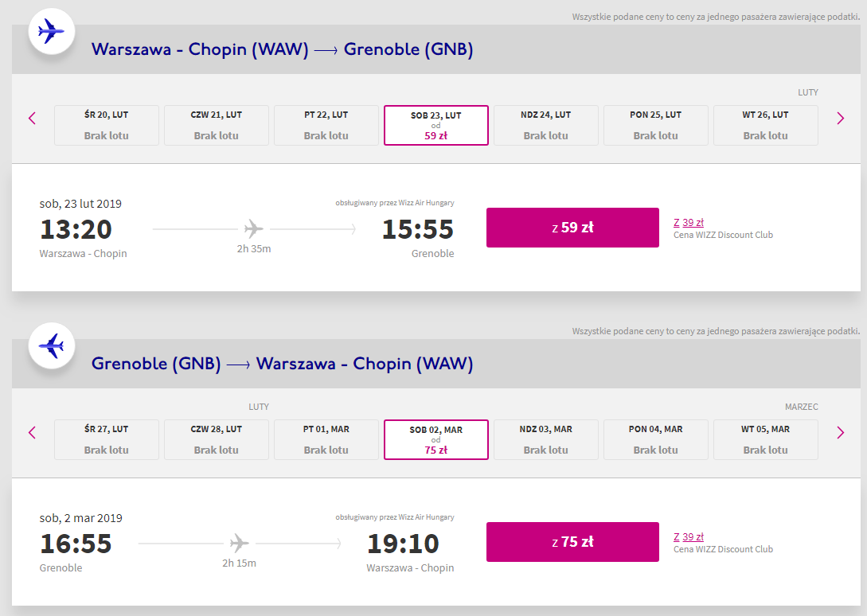Image resolution: width=867 pixels, height=616 pixels.
Task: Open the return WIZZ Discount Club 39 zł link
Action: click(689, 537)
